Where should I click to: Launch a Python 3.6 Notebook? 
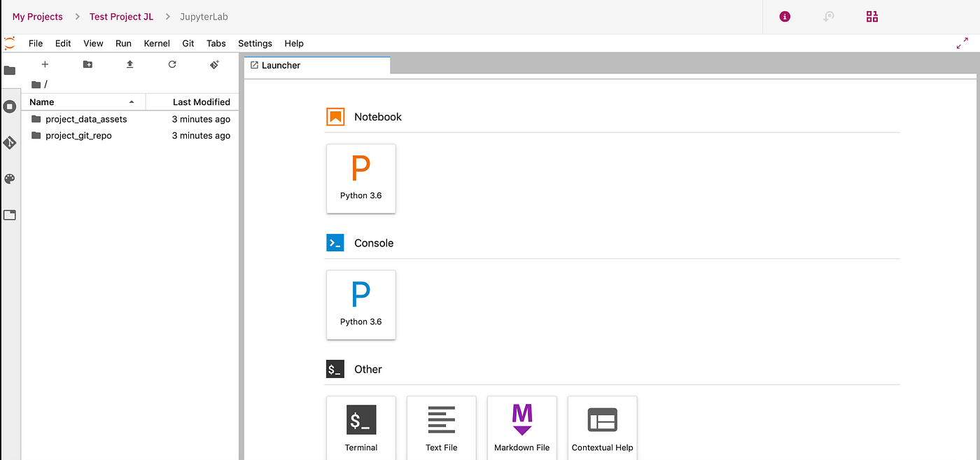360,179
